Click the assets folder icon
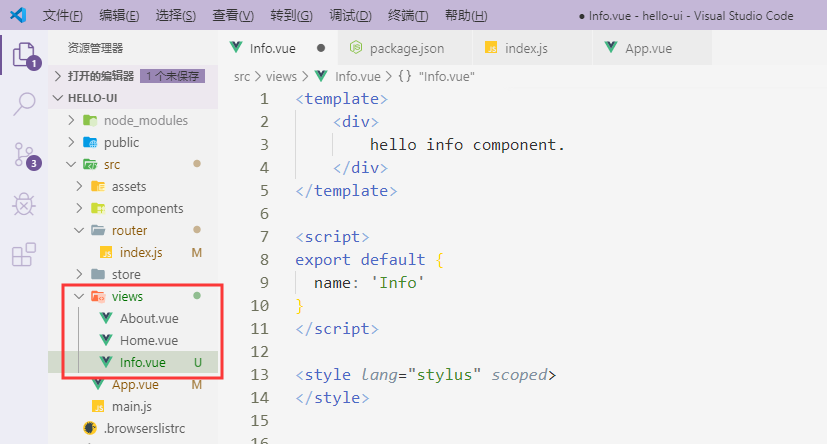The height and width of the screenshot is (444, 827). [98, 186]
